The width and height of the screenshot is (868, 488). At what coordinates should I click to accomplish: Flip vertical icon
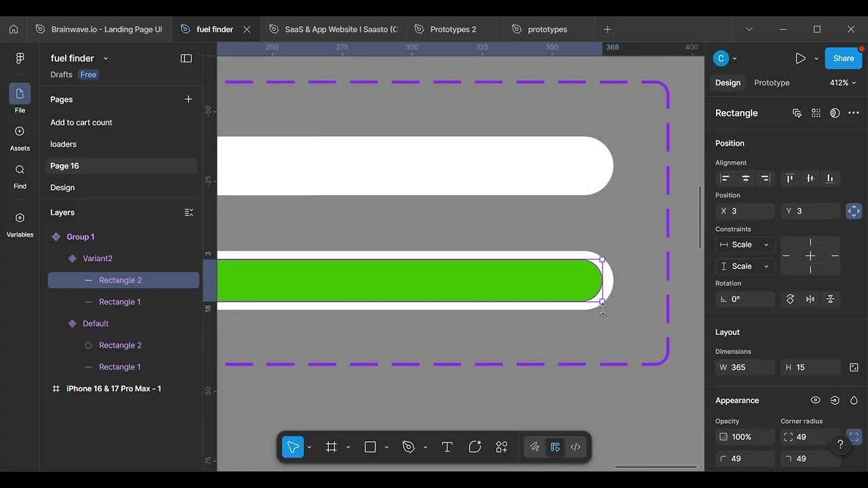(831, 299)
